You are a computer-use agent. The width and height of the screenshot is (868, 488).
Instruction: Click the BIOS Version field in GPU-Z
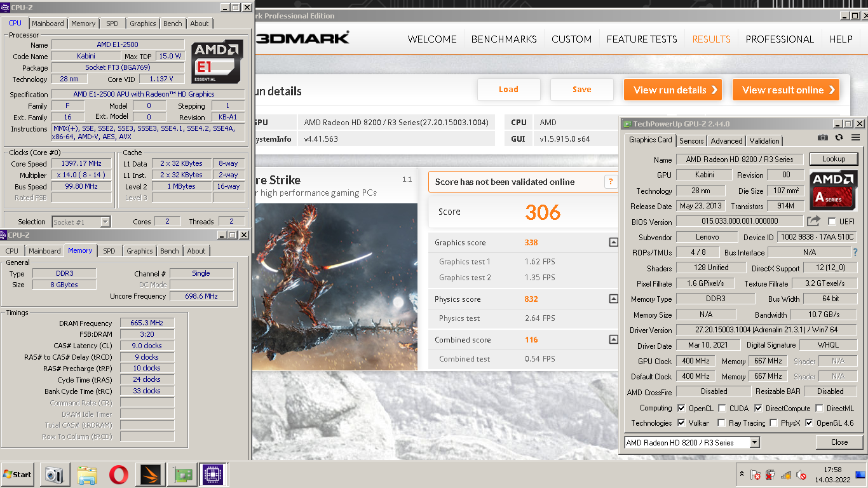[740, 221]
